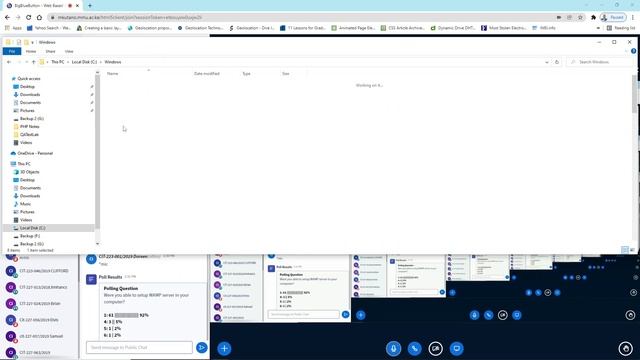Sort files by the Name column header

(112, 74)
